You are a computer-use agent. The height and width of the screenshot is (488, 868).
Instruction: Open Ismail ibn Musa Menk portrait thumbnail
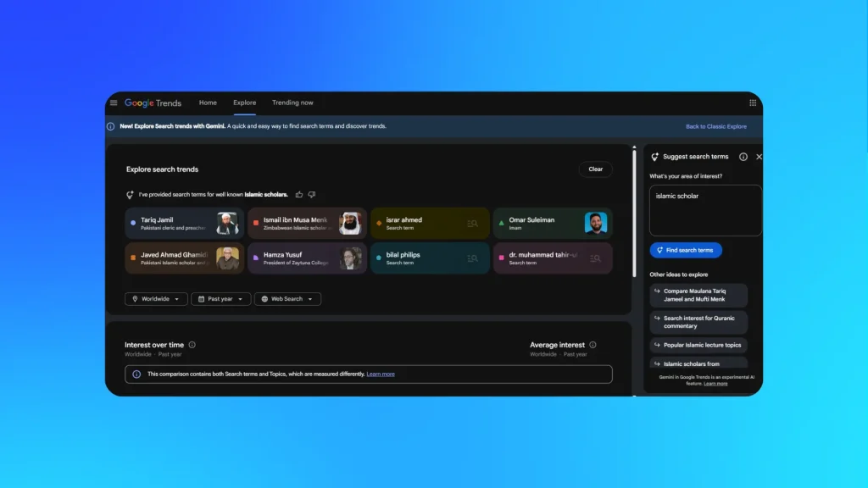click(350, 224)
